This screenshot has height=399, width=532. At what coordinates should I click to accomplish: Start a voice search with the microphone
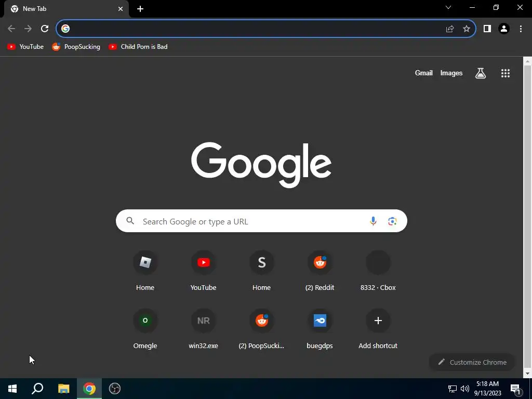point(373,221)
